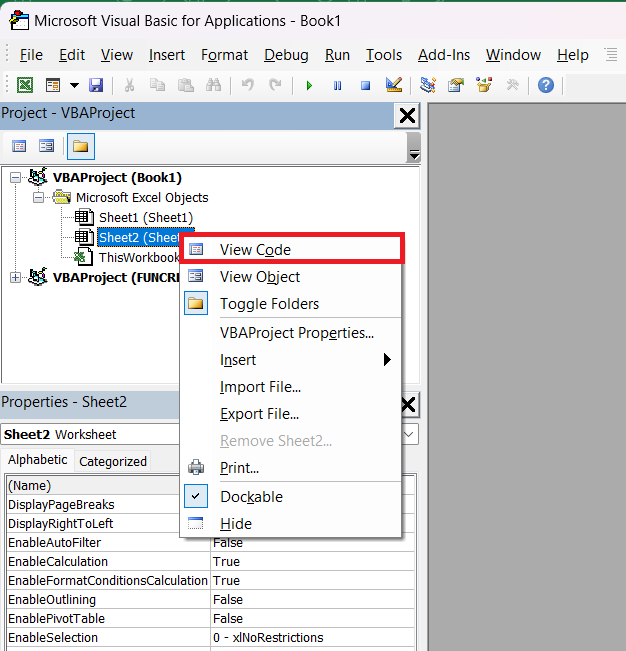Open the Format menu
Image resolution: width=626 pixels, height=651 pixels.
[x=225, y=55]
